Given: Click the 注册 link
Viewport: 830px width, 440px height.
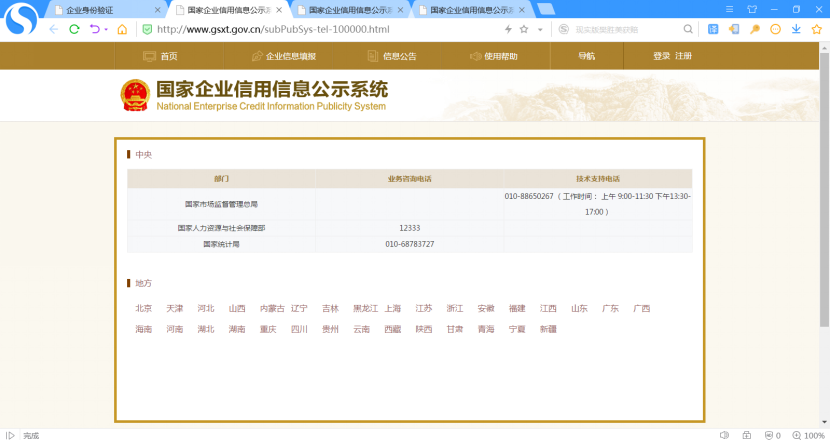Looking at the screenshot, I should [683, 56].
